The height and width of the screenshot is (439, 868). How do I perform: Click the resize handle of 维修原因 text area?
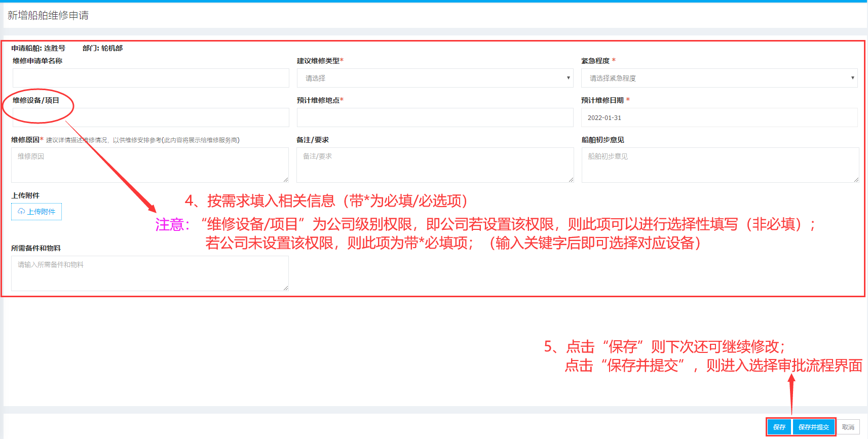click(x=286, y=180)
